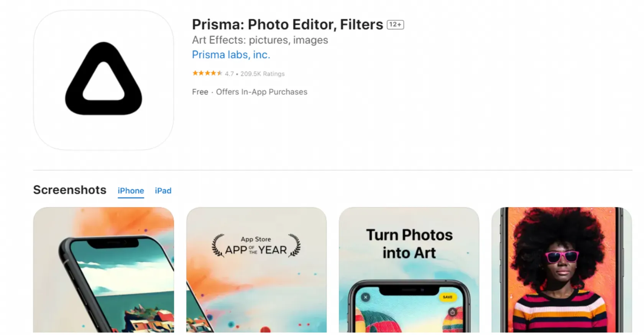This screenshot has height=335, width=644.
Task: Click the X close icon in the screenshot preview
Action: (366, 297)
